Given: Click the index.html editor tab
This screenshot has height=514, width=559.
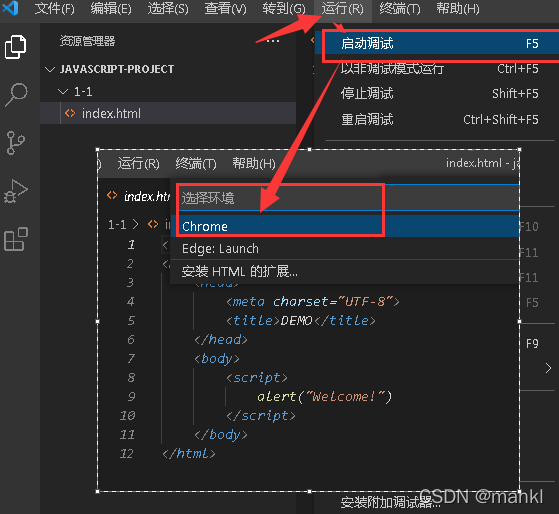Looking at the screenshot, I should [137, 196].
